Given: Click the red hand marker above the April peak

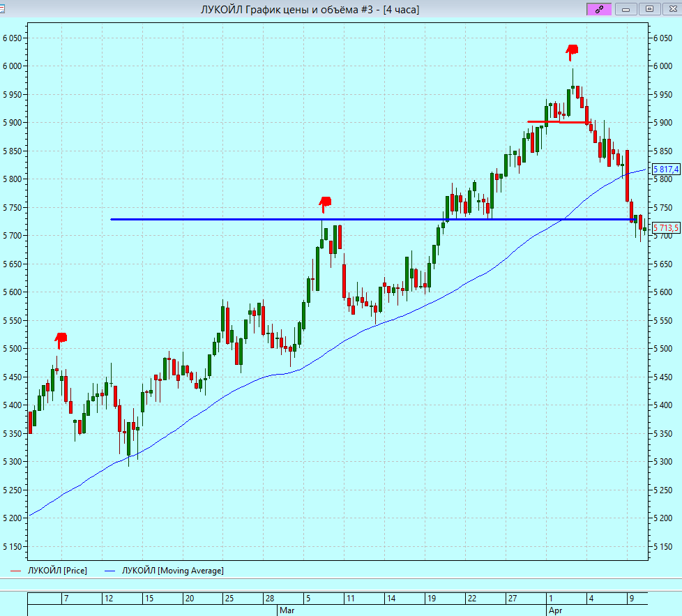Looking at the screenshot, I should pyautogui.click(x=572, y=52).
